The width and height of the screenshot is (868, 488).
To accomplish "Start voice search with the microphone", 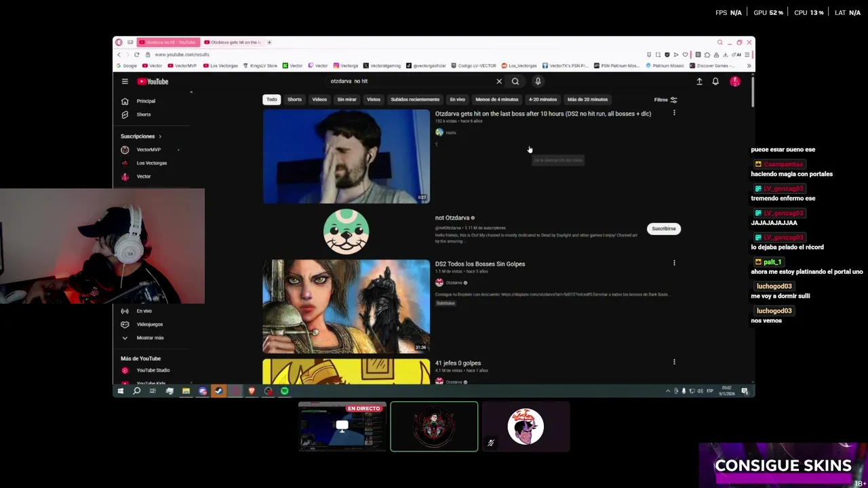I will pos(538,81).
